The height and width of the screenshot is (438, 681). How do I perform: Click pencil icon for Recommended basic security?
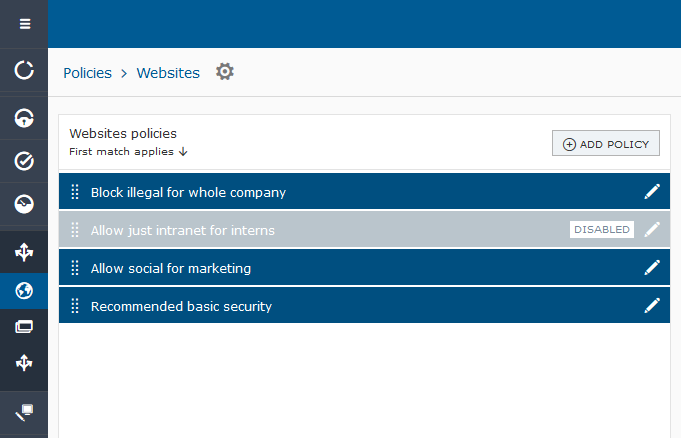click(652, 305)
